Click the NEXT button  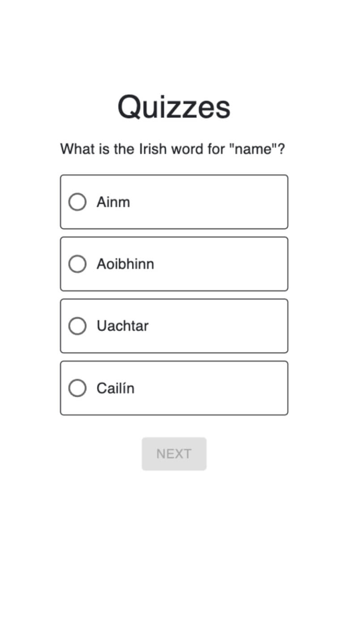174,453
